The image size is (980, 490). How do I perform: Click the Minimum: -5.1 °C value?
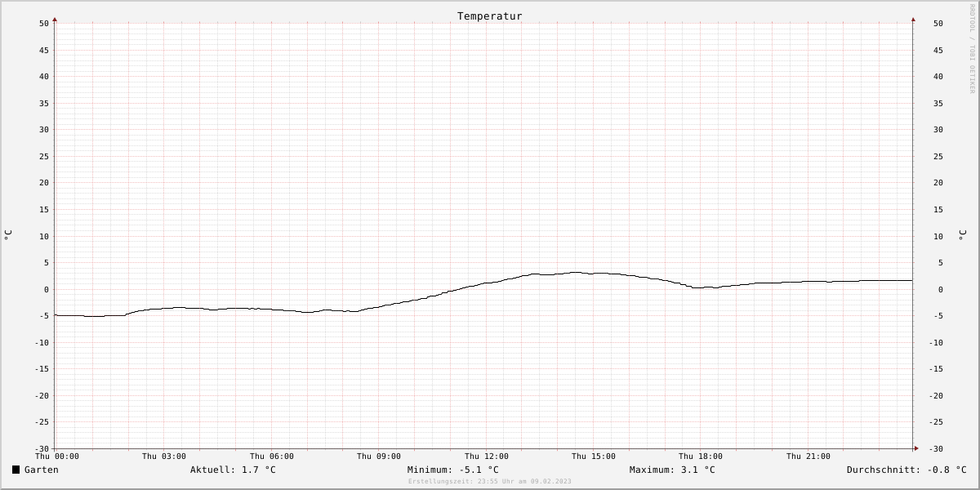point(452,470)
